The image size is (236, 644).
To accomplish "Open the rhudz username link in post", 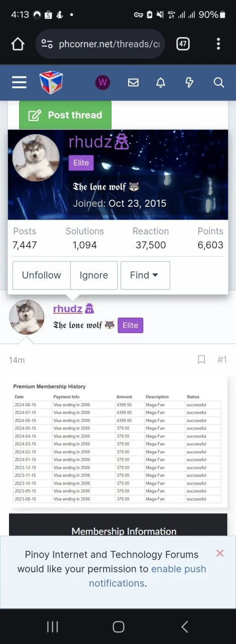I will (68, 309).
